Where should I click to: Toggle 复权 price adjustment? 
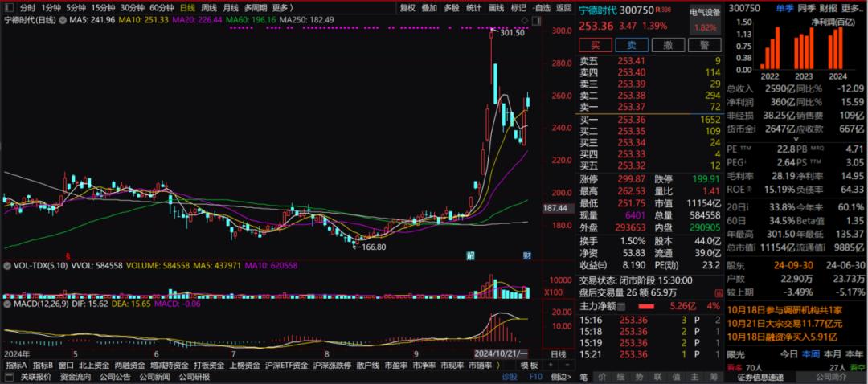408,8
